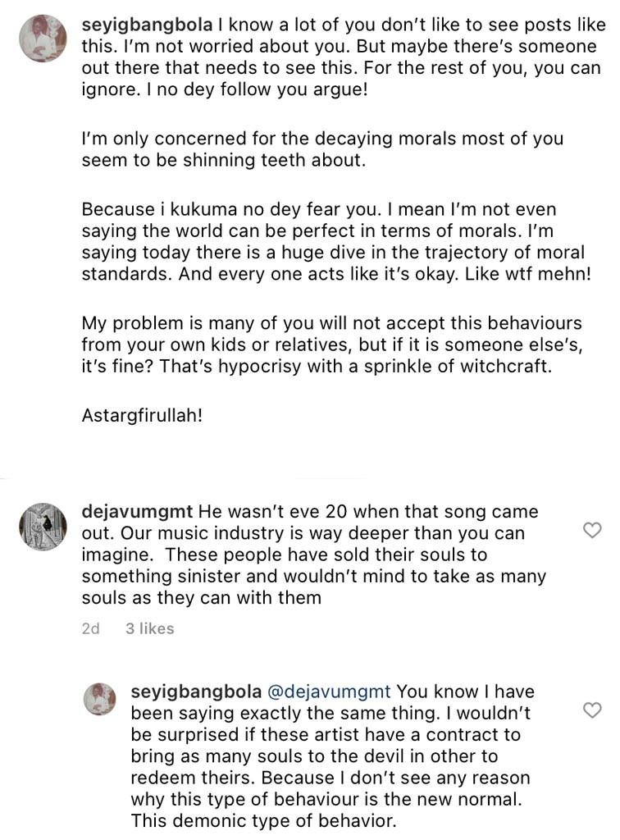Tap the 'My problem is many' hypocrisy paragraph

(331, 345)
